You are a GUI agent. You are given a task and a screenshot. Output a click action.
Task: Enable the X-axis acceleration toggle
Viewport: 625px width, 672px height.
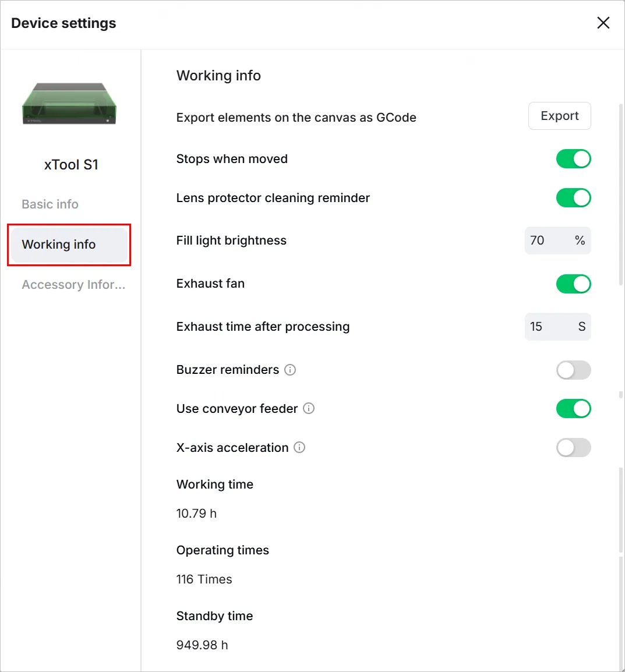click(574, 448)
